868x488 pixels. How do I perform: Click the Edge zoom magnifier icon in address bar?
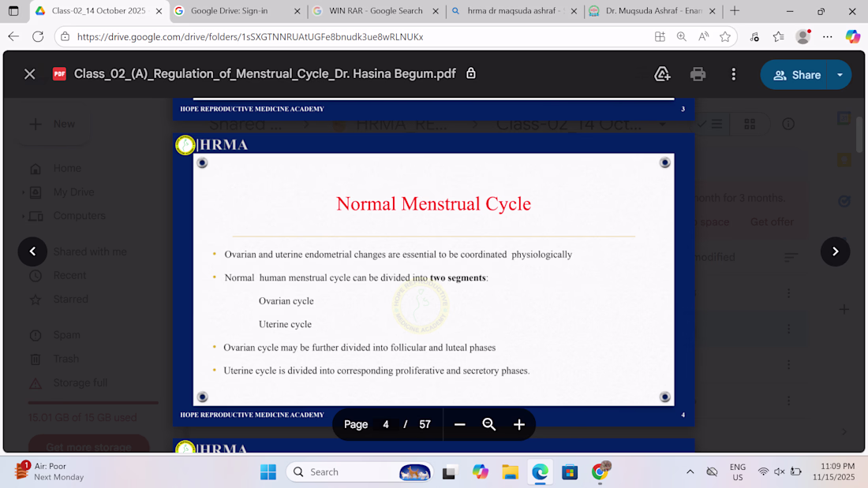[x=682, y=36]
